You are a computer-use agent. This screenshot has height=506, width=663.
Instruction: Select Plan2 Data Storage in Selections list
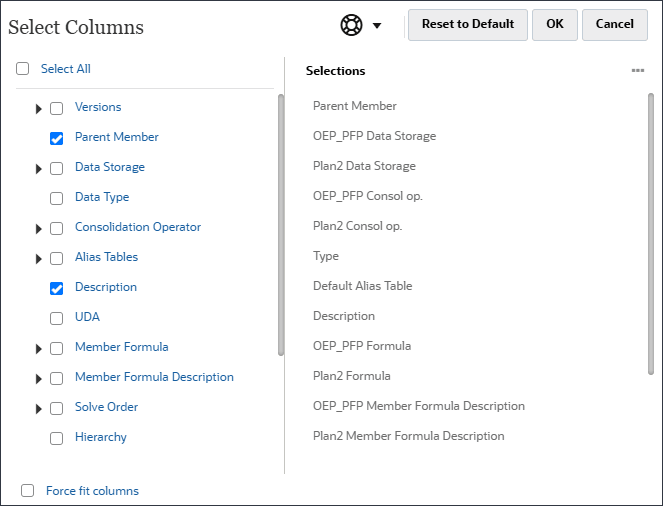point(364,166)
